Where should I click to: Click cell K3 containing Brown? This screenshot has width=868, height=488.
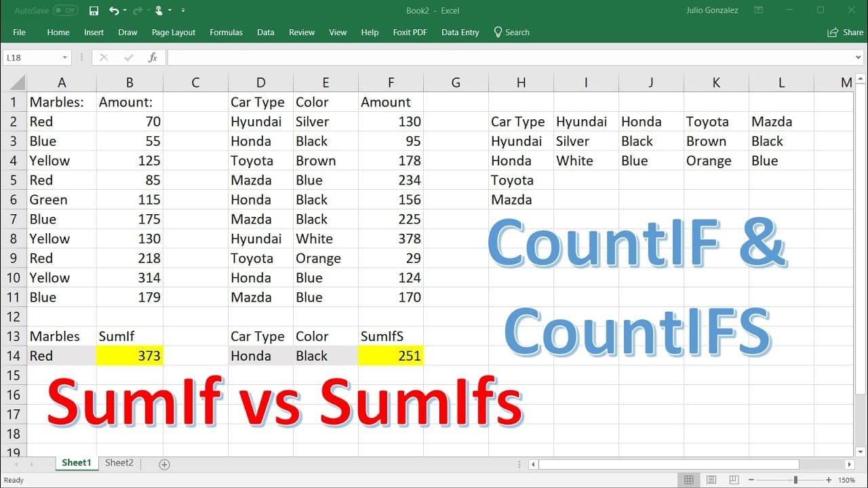[x=716, y=141]
